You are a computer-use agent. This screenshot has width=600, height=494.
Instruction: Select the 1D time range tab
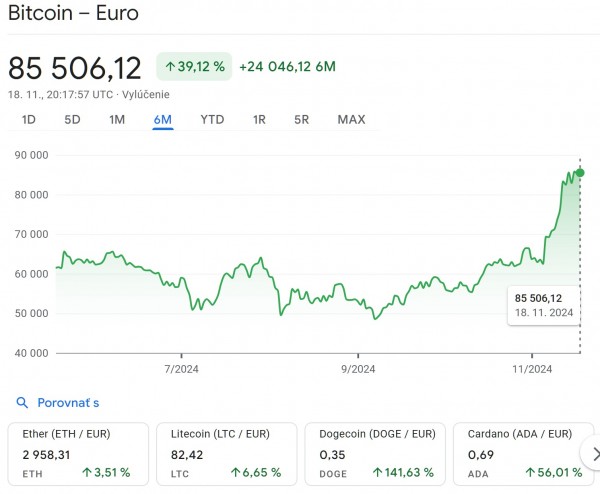(x=29, y=120)
